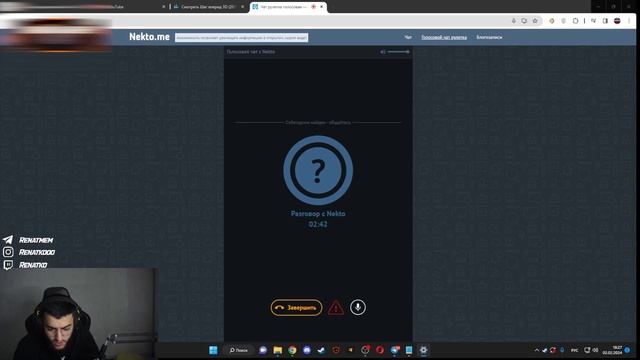640x360 pixels.
Task: Click the speaker volume icon in chat header
Action: (x=382, y=52)
